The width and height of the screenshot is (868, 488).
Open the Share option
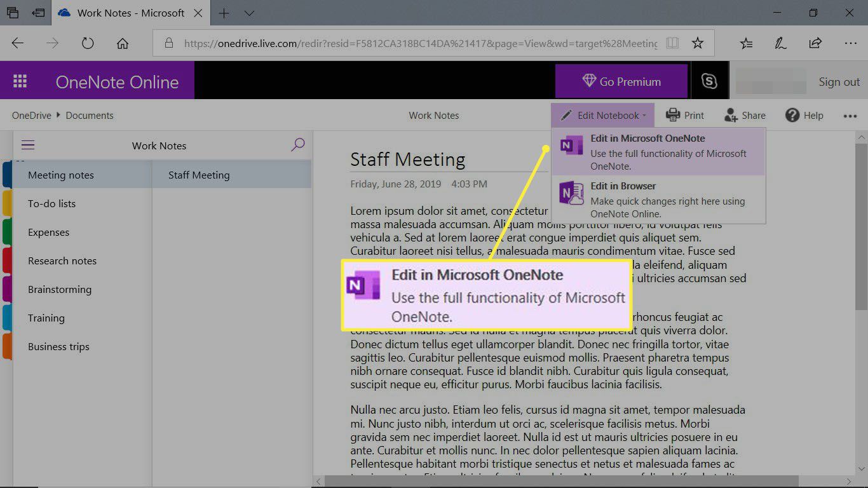coord(745,116)
